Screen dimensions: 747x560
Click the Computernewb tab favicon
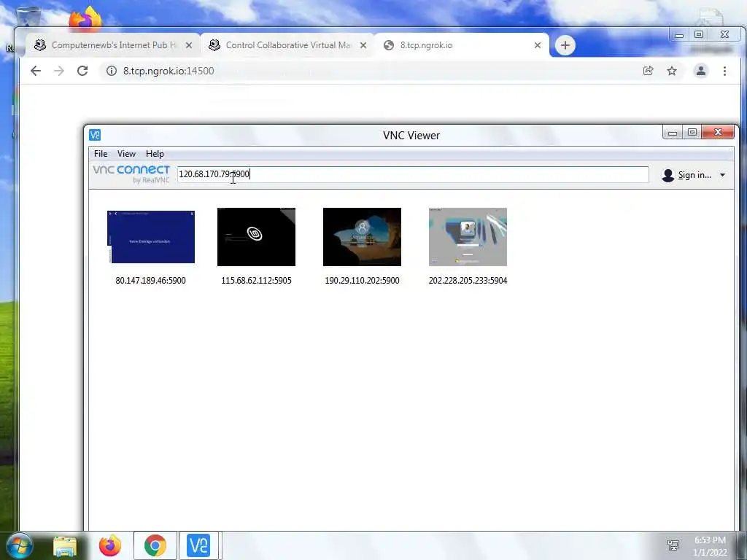click(40, 45)
